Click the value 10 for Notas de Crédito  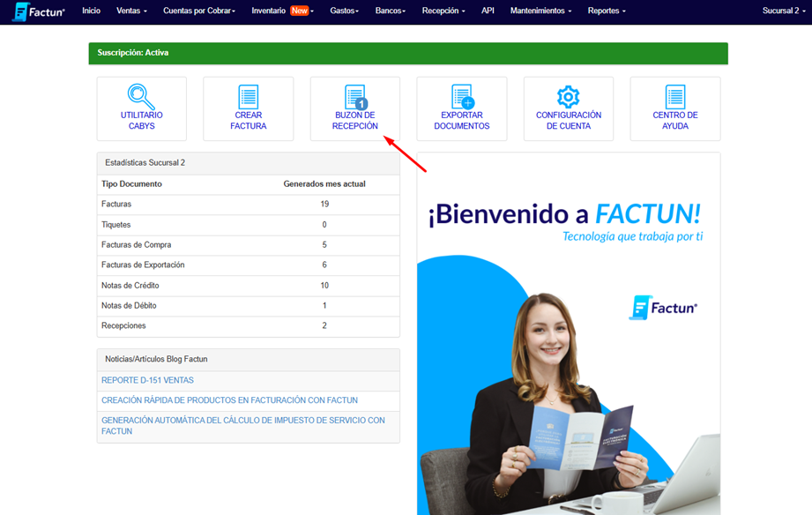pyautogui.click(x=324, y=286)
